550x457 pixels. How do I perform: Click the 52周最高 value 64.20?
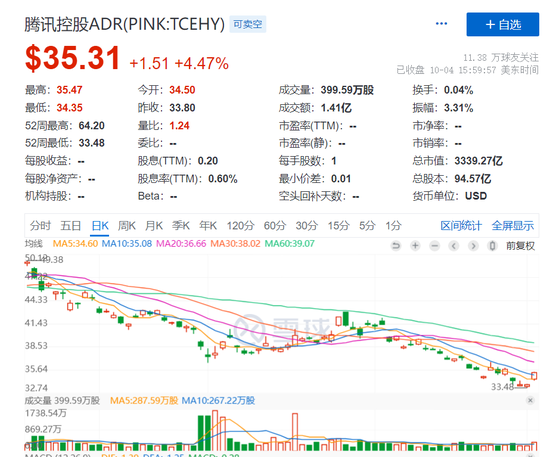coord(92,126)
